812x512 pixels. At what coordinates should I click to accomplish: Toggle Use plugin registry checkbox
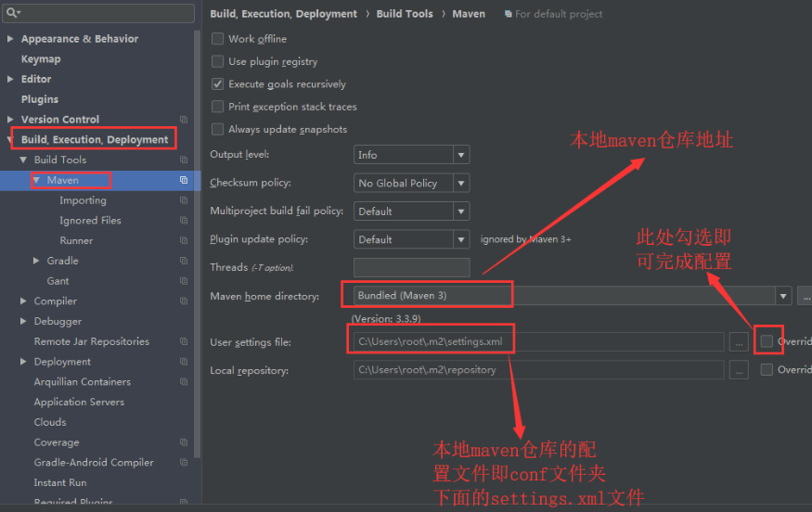tap(217, 61)
